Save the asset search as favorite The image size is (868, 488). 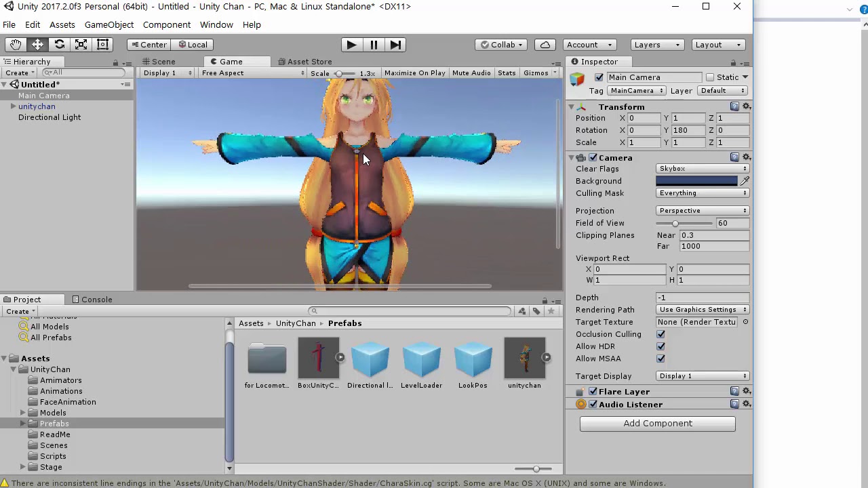pyautogui.click(x=551, y=311)
